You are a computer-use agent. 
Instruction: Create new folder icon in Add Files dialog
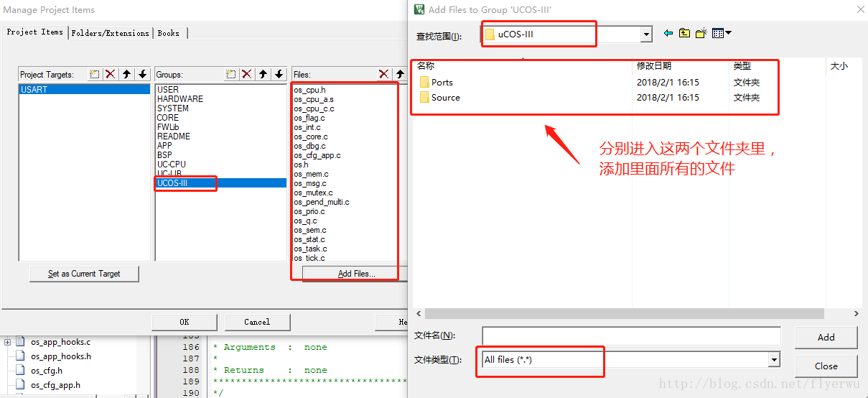tap(701, 33)
